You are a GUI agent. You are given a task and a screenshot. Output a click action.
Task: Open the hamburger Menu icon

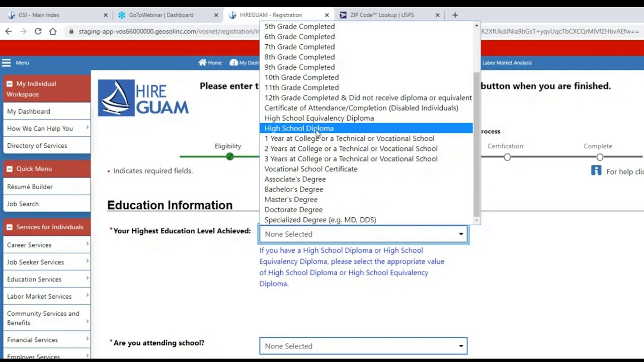[x=6, y=63]
